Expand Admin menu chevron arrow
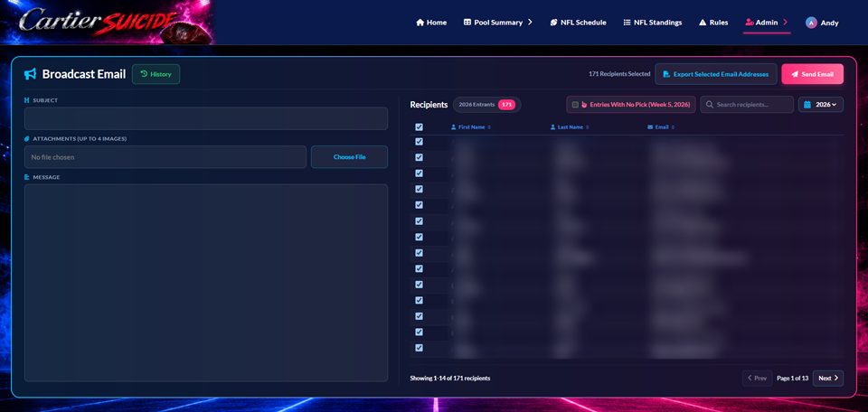Viewport: 868px width, 412px height. tap(786, 23)
